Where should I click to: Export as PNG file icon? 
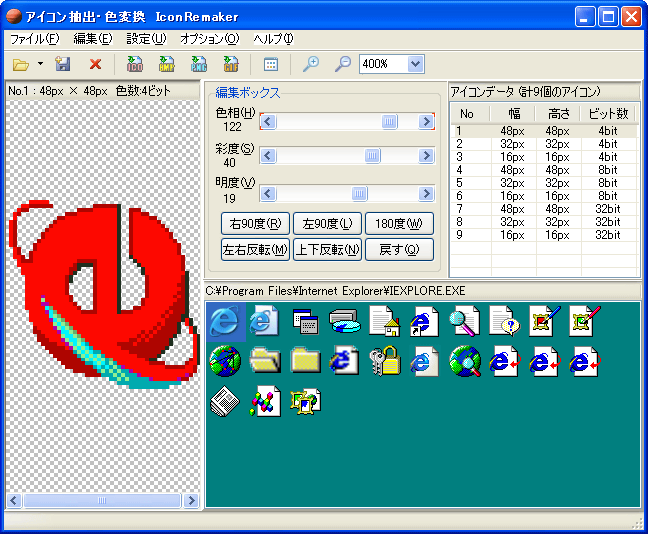click(199, 64)
